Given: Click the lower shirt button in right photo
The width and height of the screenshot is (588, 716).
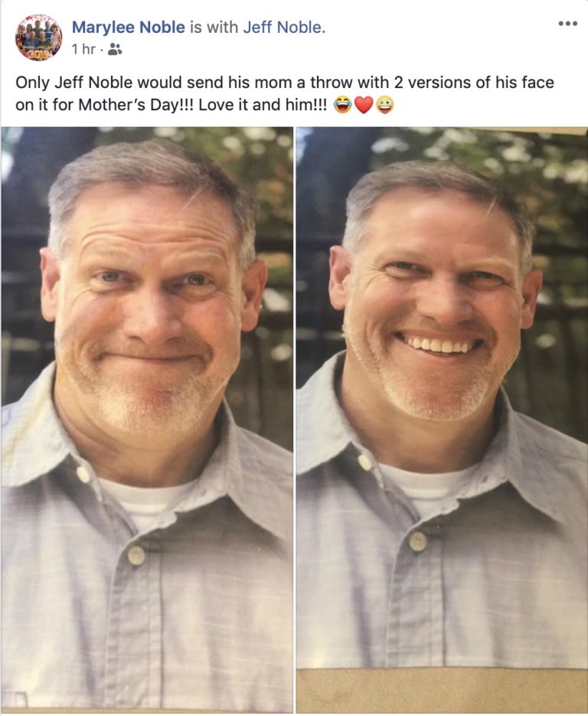Looking at the screenshot, I should (x=418, y=541).
